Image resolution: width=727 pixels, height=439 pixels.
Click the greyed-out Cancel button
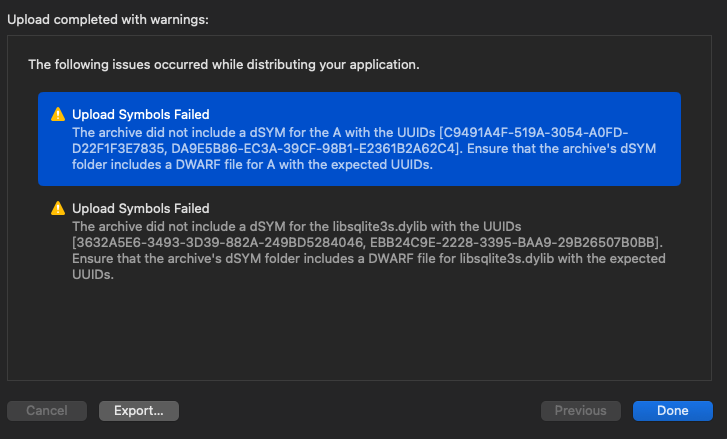[x=47, y=410]
